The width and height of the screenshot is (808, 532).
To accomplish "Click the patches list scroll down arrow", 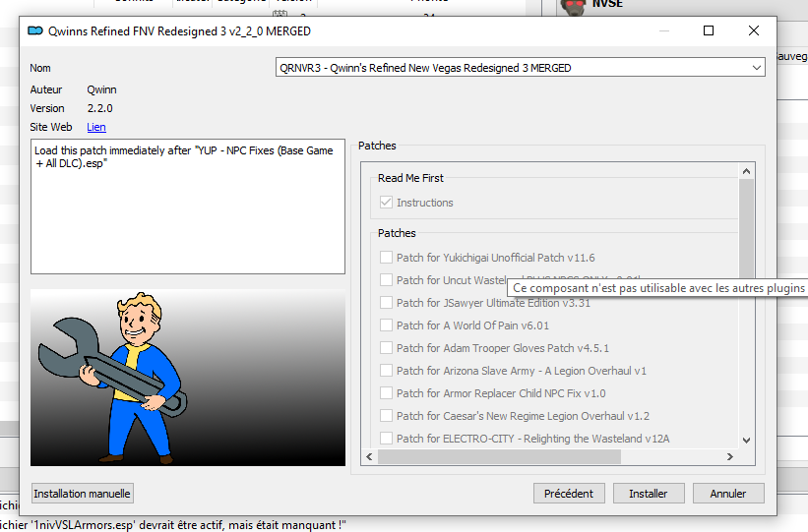I will point(746,441).
